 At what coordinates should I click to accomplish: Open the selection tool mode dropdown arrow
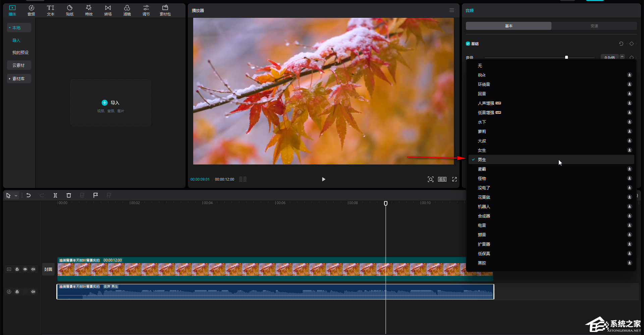click(16, 196)
